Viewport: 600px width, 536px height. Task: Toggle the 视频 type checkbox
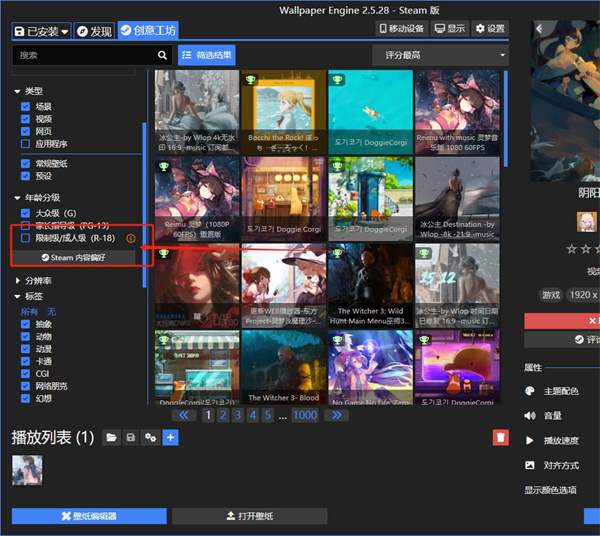point(25,119)
